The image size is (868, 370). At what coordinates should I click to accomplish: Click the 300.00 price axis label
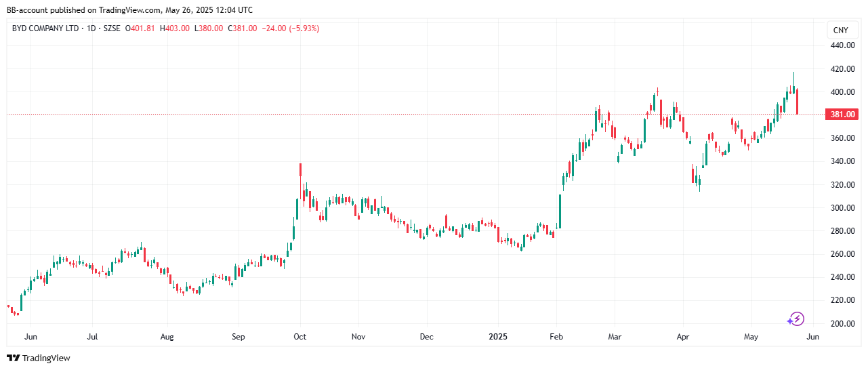coord(844,207)
